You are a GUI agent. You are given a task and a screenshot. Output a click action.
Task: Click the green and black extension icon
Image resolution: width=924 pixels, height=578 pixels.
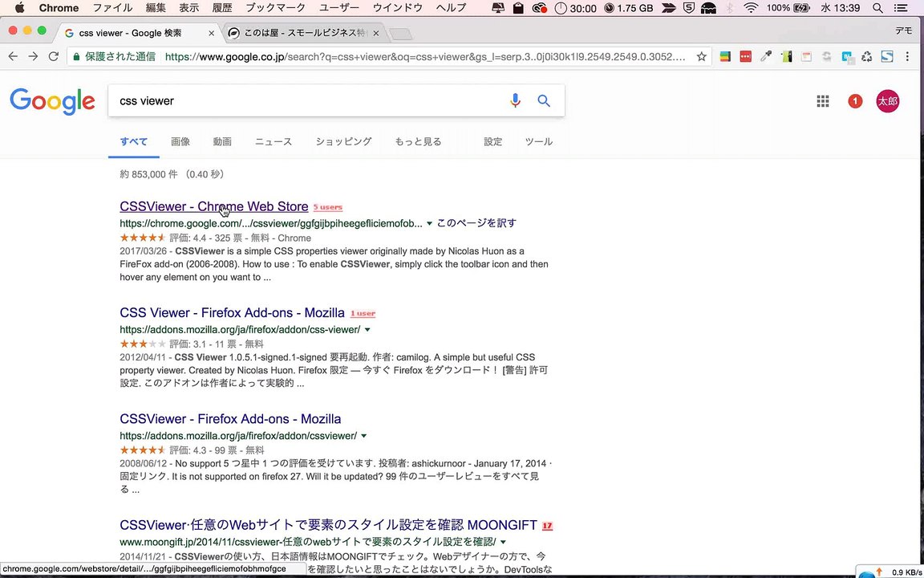pyautogui.click(x=786, y=57)
